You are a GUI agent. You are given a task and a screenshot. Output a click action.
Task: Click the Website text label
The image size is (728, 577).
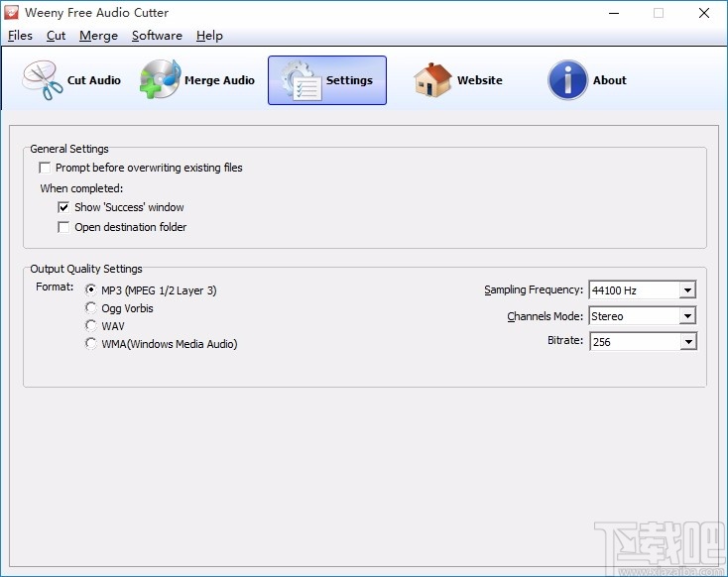[480, 80]
